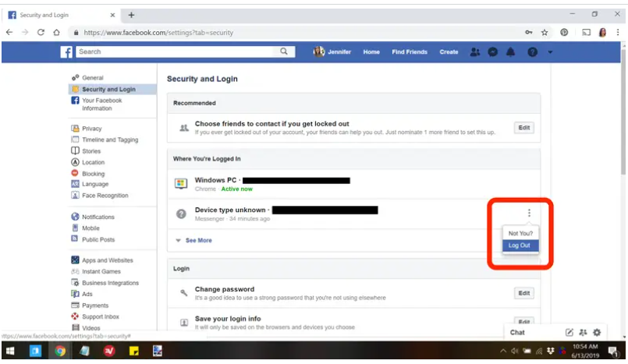Open the Notifications bell icon
Viewport: 628px width, 364px height.
(x=511, y=52)
